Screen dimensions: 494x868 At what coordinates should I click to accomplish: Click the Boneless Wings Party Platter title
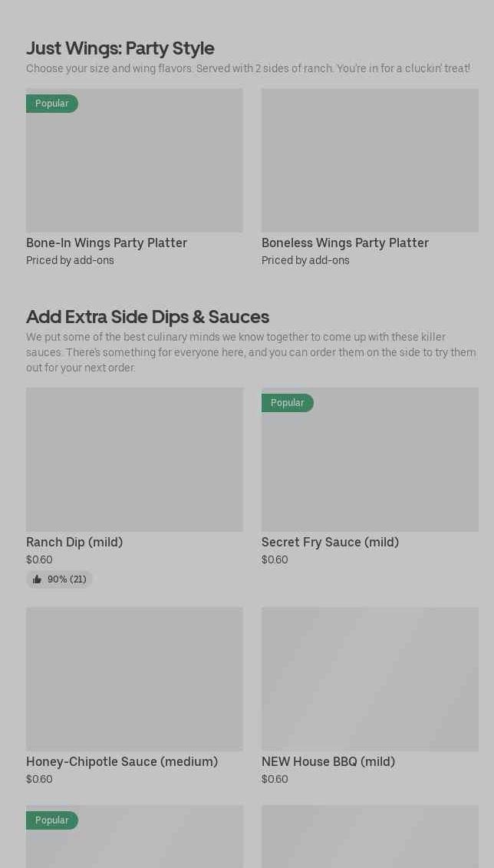click(345, 243)
